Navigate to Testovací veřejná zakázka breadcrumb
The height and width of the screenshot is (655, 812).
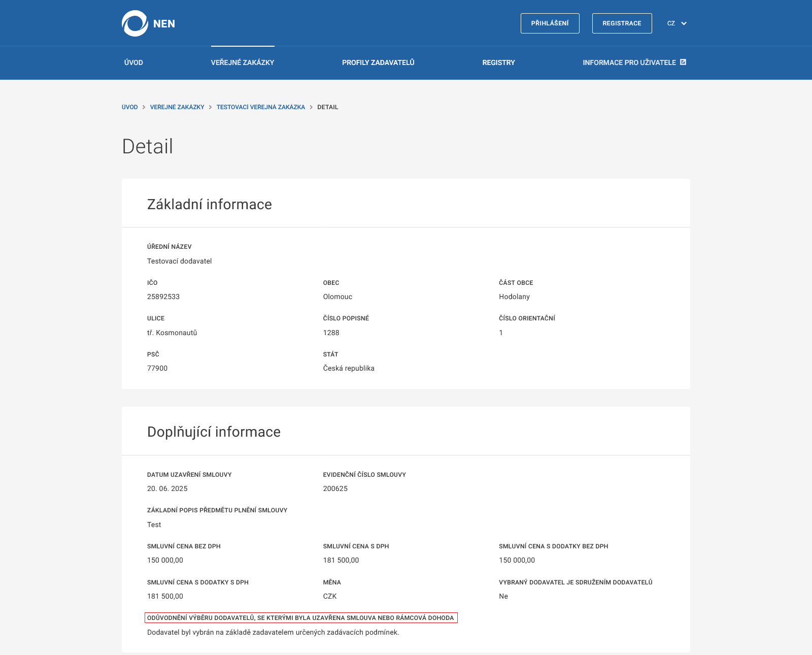tap(260, 107)
